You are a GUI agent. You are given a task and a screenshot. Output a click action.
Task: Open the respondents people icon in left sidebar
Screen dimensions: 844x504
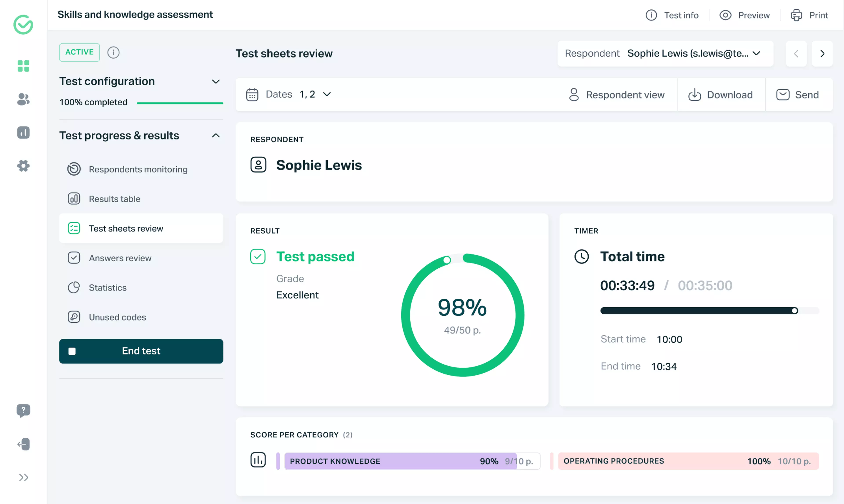click(x=23, y=99)
